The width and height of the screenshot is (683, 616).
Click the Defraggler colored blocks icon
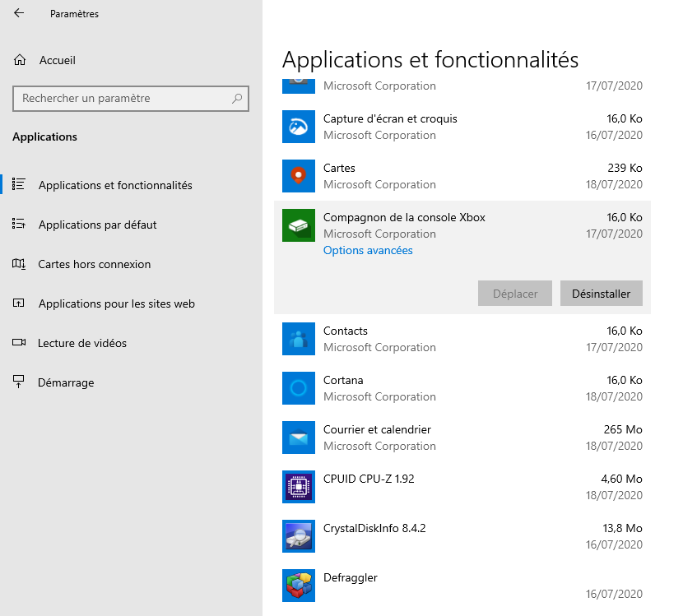click(299, 585)
